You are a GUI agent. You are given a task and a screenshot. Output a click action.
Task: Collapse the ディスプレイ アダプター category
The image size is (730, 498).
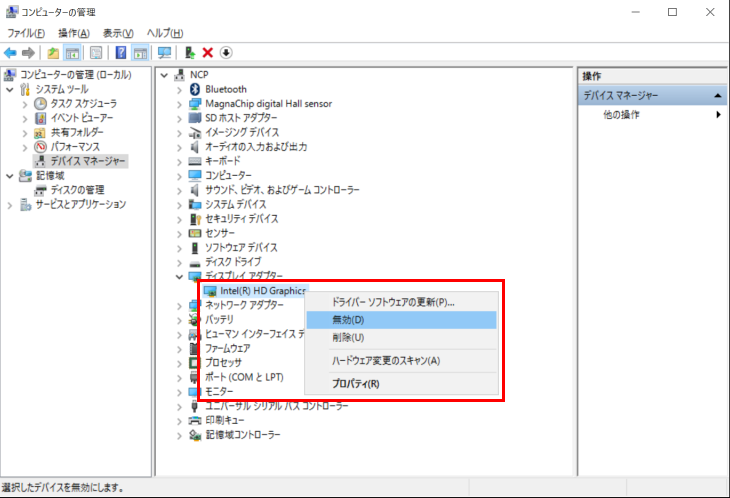click(179, 277)
